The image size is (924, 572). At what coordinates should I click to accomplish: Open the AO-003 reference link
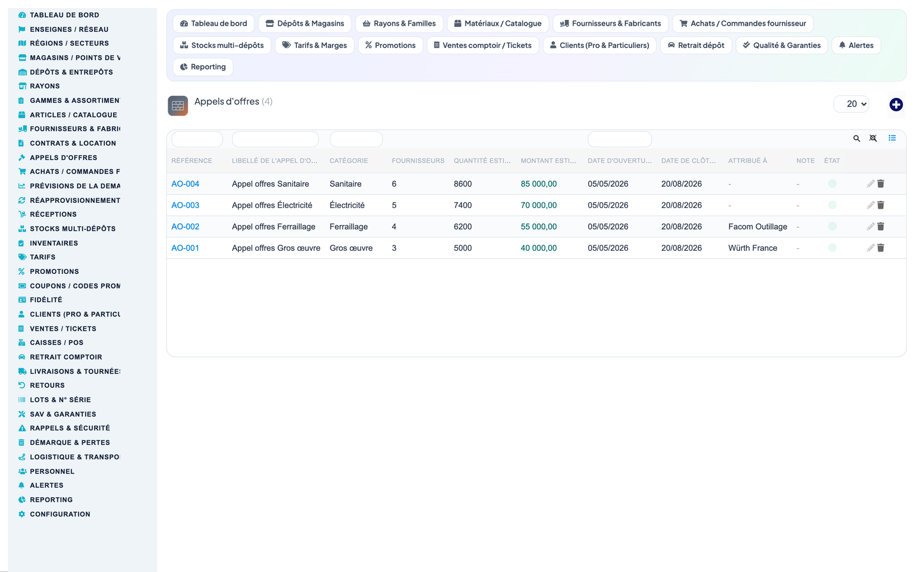[x=185, y=205]
